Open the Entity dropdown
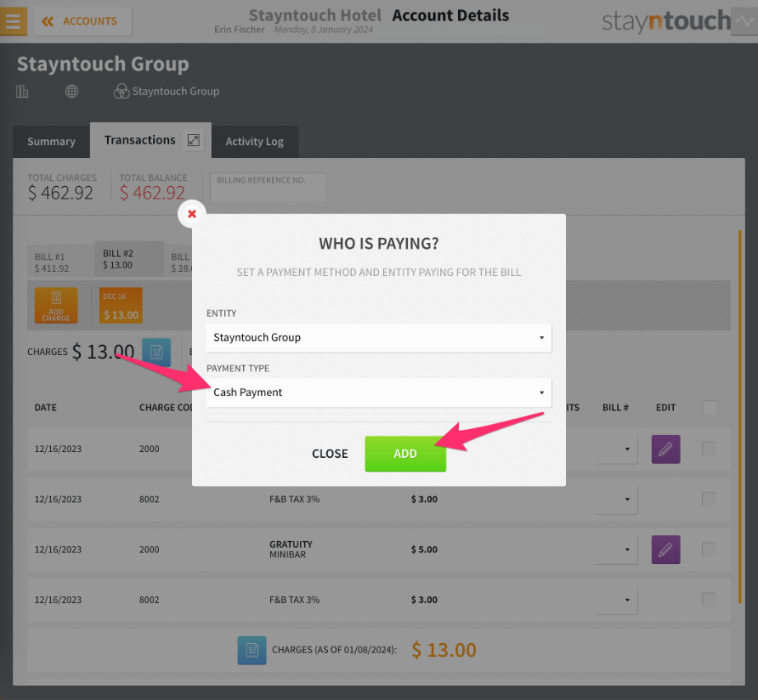Viewport: 758px width, 700px height. [378, 338]
